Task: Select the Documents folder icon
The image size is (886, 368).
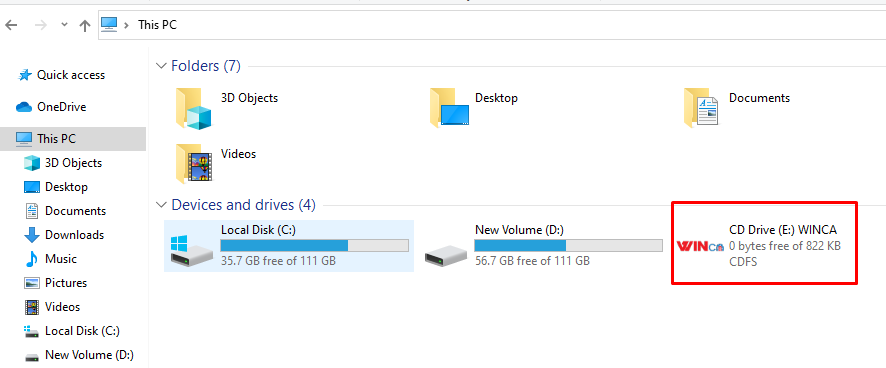Action: point(701,107)
